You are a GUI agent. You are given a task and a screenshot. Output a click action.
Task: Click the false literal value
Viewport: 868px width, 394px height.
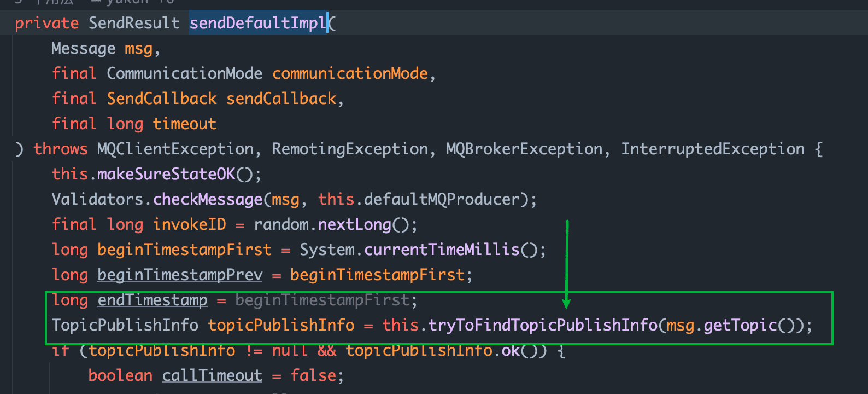(313, 375)
